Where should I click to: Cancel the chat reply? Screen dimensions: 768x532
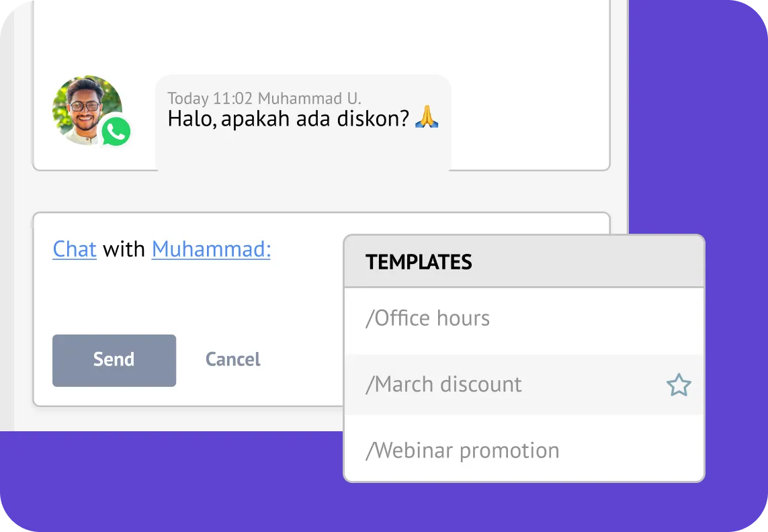[x=232, y=359]
